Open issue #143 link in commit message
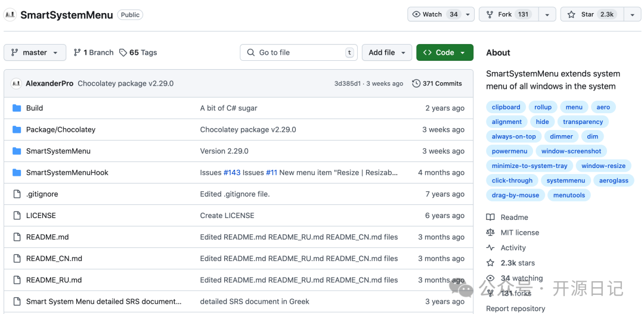644x314 pixels. point(232,173)
